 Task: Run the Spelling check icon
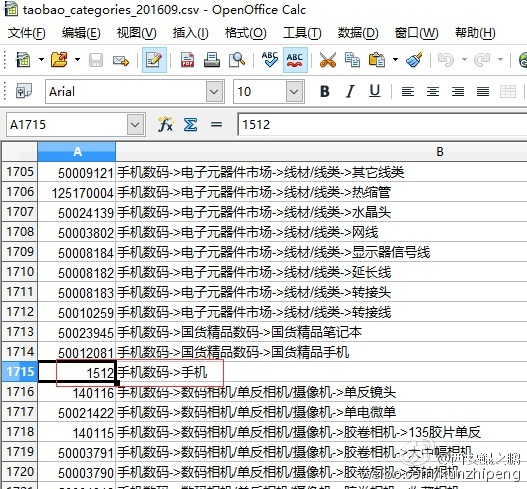(270, 60)
